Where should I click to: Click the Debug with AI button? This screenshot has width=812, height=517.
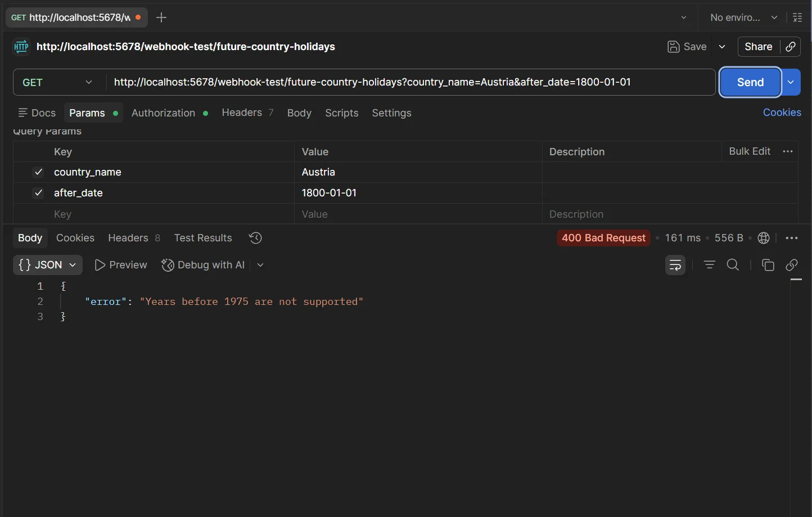click(x=203, y=265)
